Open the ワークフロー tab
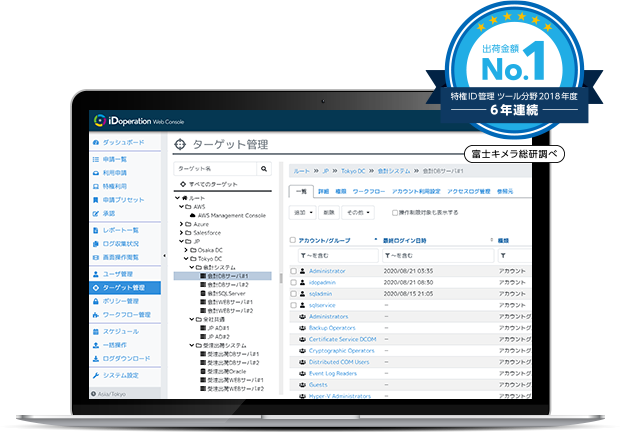This screenshot has height=433, width=620. (369, 191)
